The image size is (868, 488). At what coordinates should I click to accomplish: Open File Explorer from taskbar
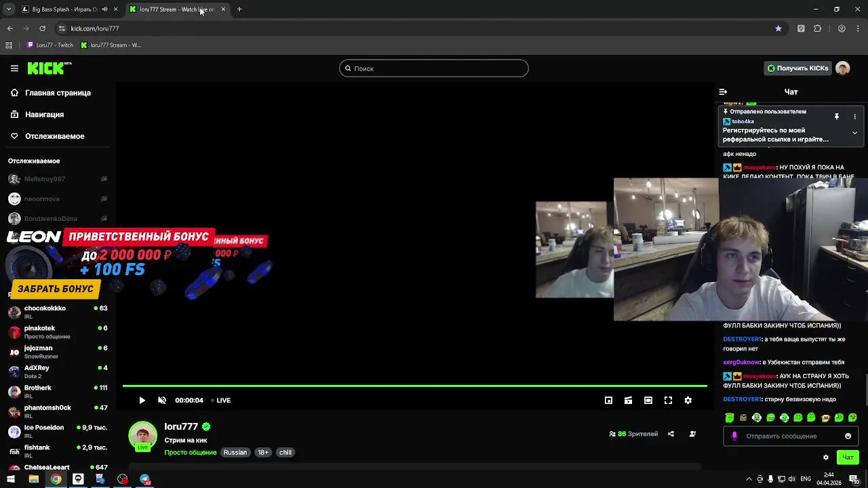click(x=33, y=479)
